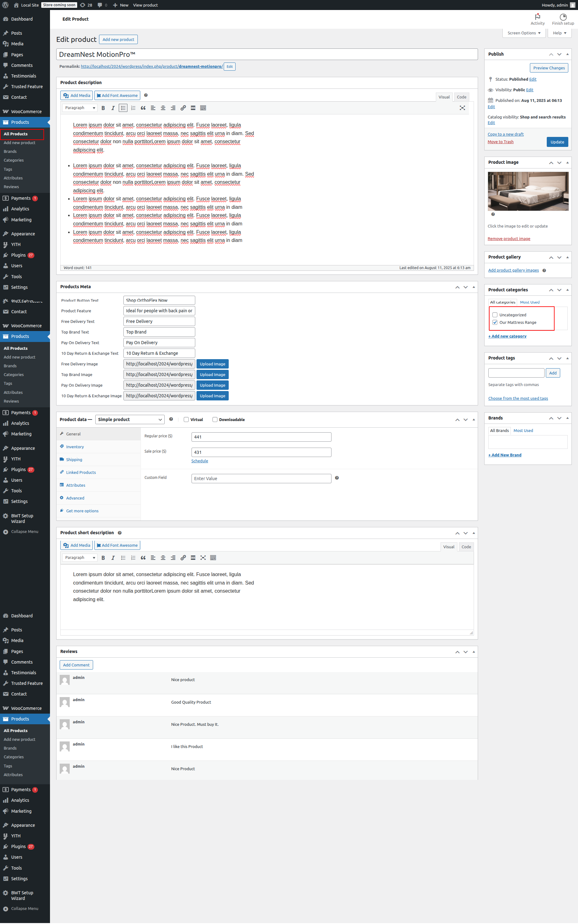This screenshot has width=578, height=924.
Task: Tick the Uncategorized category checkbox
Action: (495, 315)
